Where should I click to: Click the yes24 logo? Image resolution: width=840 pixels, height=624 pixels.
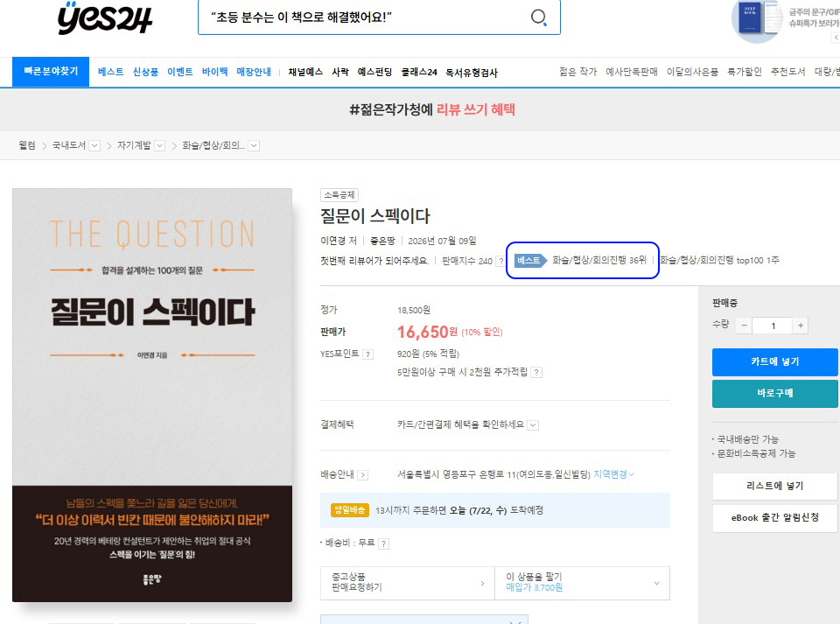pos(105,18)
